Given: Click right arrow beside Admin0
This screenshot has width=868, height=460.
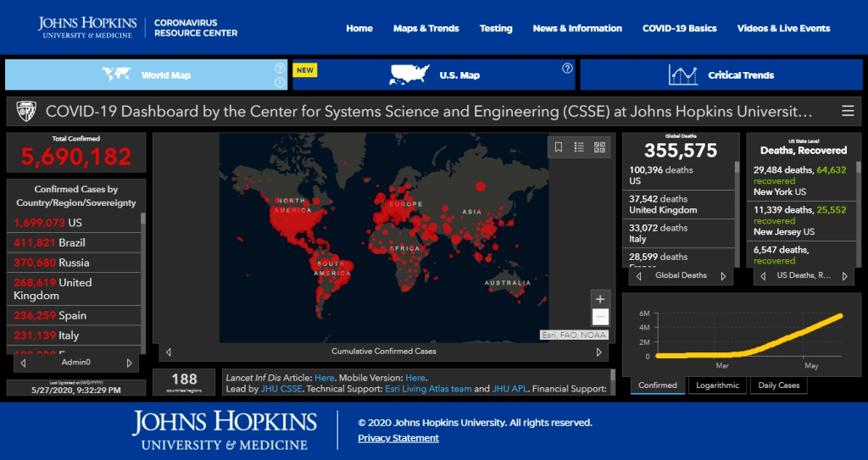Looking at the screenshot, I should click(x=129, y=363).
